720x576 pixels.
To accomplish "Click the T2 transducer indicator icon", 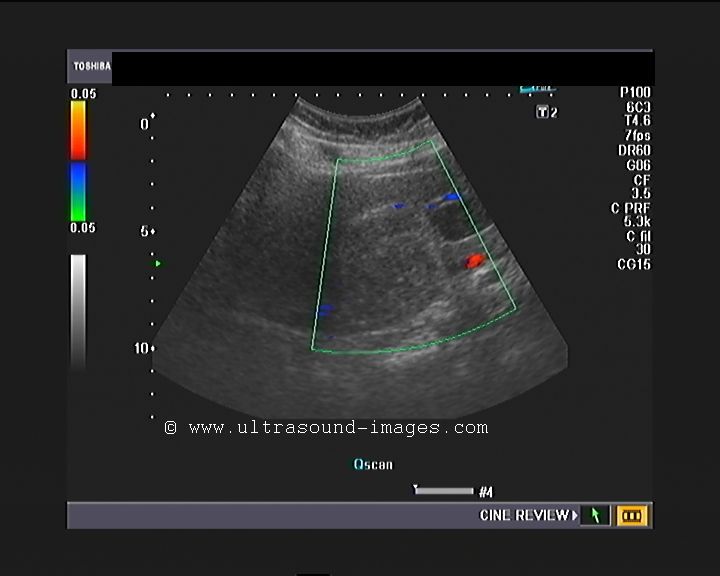I will (x=546, y=112).
